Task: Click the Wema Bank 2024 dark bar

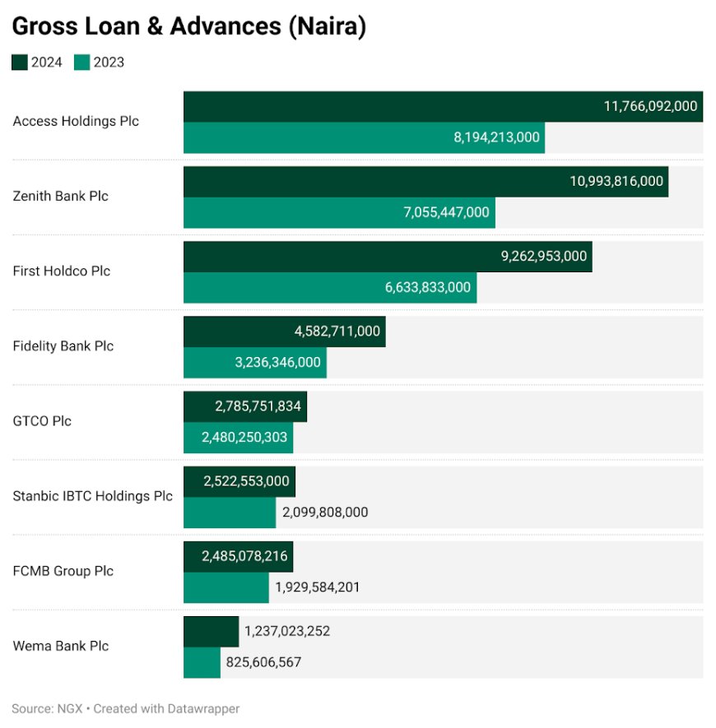Action: click(211, 632)
